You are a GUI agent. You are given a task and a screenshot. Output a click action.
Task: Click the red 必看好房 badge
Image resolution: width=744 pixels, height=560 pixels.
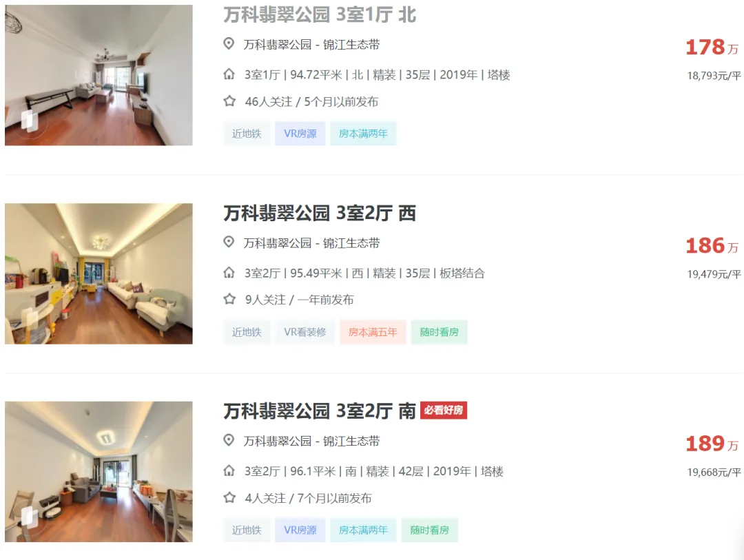pyautogui.click(x=444, y=410)
